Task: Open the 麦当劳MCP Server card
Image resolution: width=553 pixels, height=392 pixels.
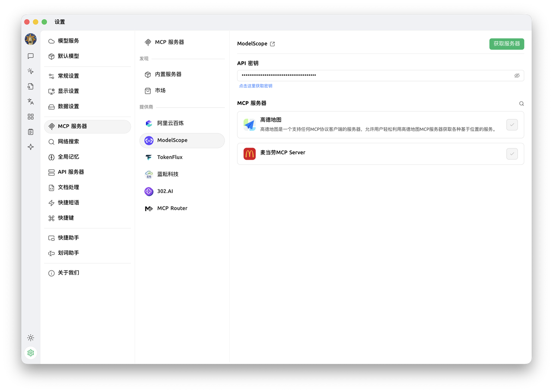Action: [x=381, y=154]
